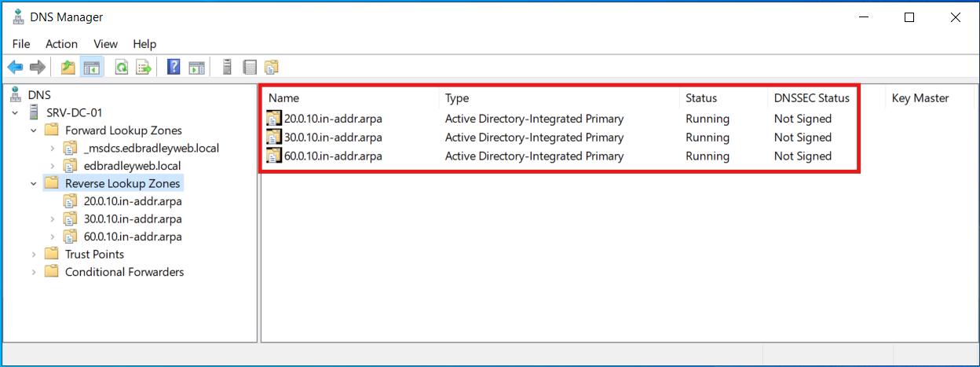Click the New Server tower toolbar icon
Image resolution: width=980 pixels, height=367 pixels.
pos(227,68)
